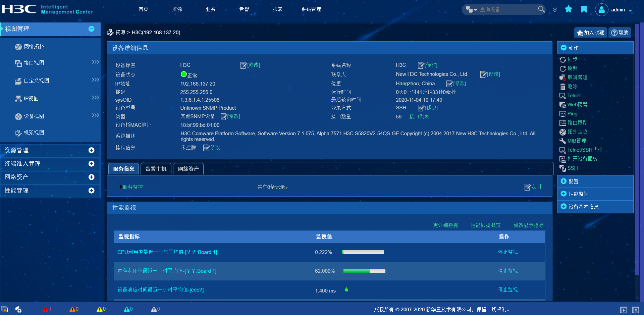
Task: Click the 更详细数据 link
Action: [x=445, y=225]
